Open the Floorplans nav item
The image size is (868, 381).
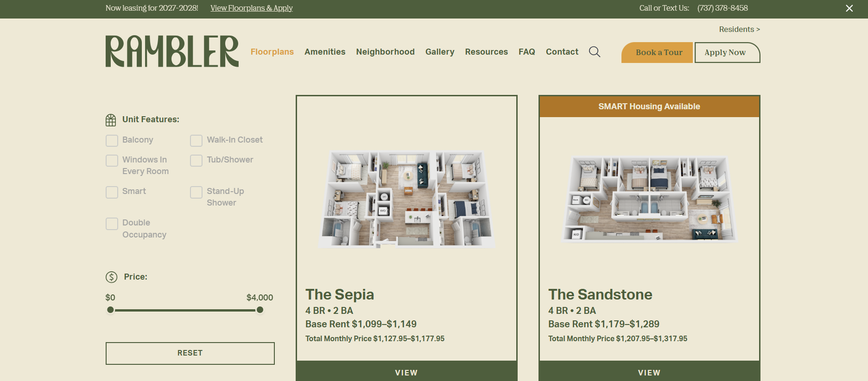pyautogui.click(x=272, y=52)
